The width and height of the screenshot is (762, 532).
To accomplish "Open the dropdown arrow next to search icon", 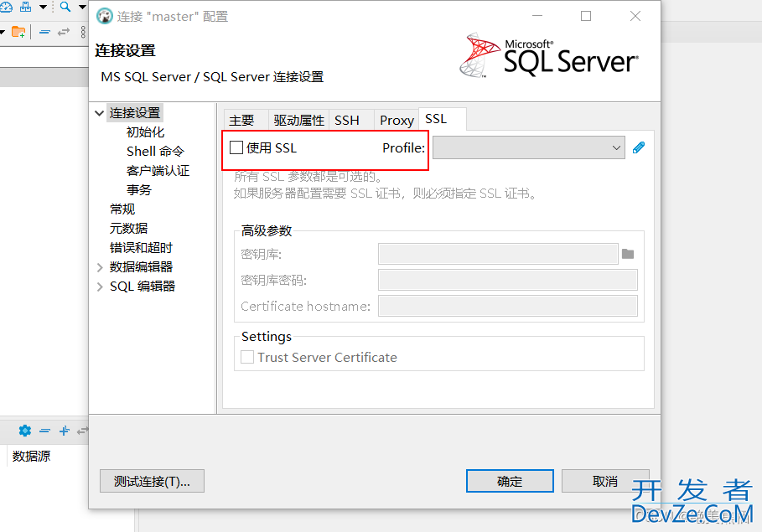I will pyautogui.click(x=82, y=7).
